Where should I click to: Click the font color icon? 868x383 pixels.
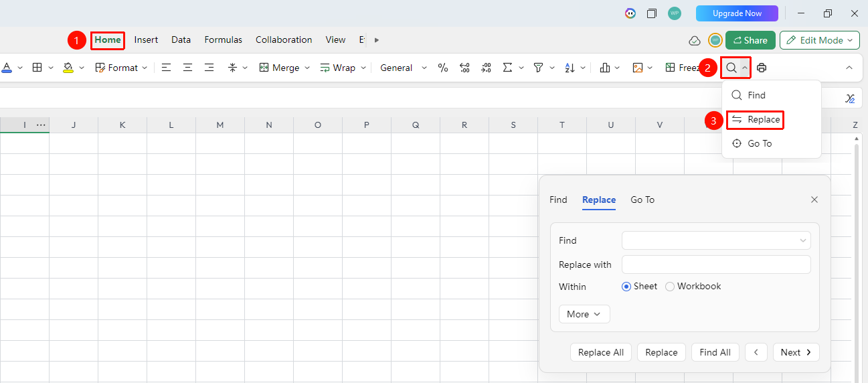tap(7, 68)
